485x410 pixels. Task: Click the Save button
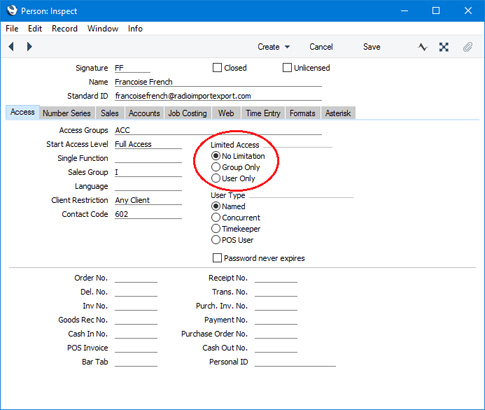click(372, 47)
